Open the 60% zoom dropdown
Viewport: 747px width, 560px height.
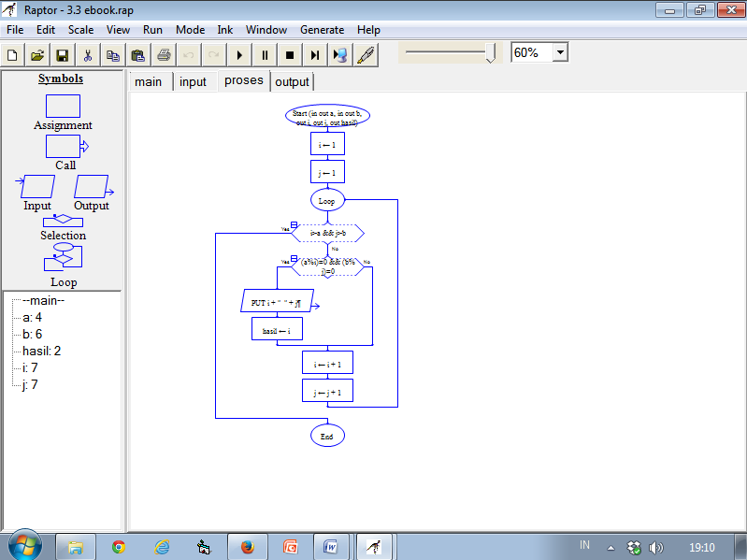561,52
